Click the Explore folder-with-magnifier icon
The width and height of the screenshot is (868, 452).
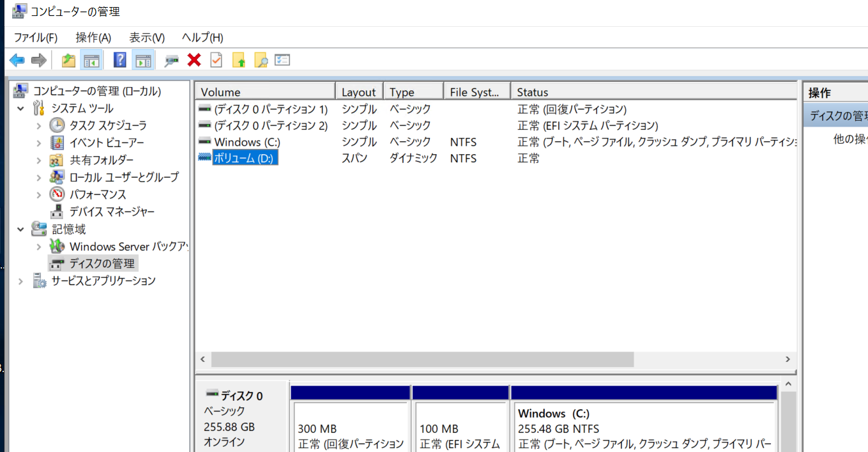tap(261, 59)
